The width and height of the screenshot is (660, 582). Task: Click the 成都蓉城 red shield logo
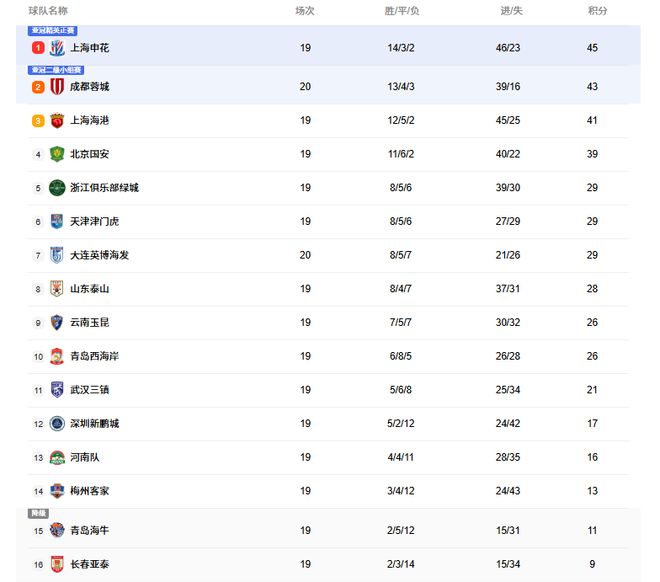[57, 87]
